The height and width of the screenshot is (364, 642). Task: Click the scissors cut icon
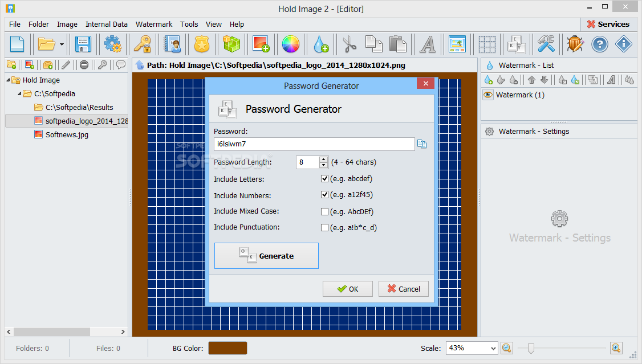350,44
